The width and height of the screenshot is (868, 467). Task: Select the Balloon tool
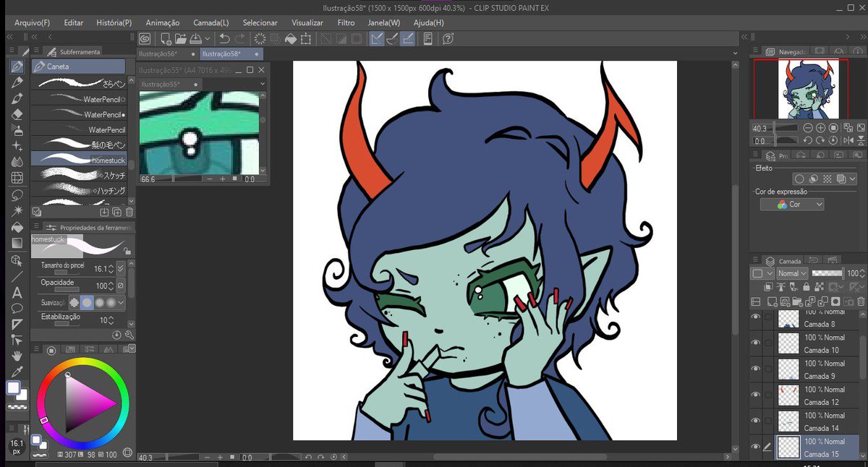pos(17,309)
